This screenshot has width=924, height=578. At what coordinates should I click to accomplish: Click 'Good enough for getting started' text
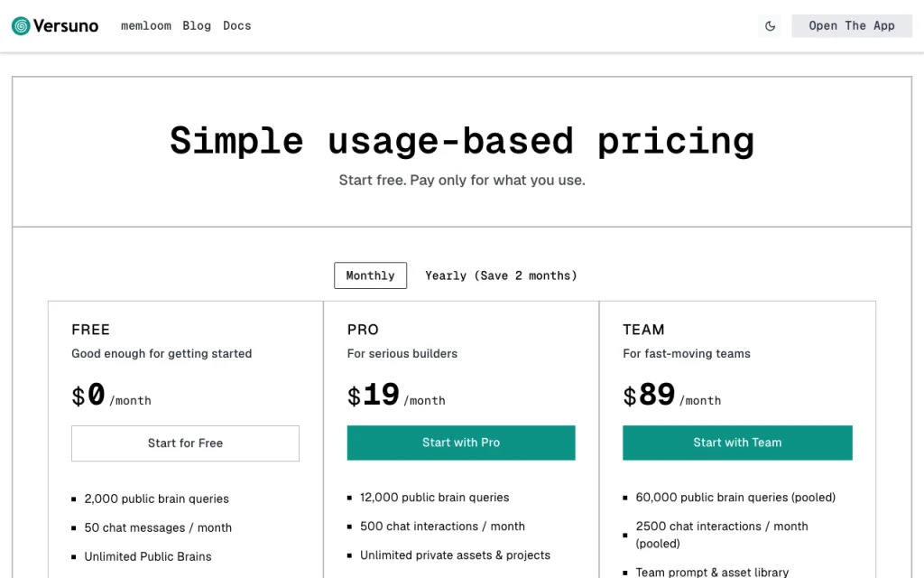coord(162,353)
